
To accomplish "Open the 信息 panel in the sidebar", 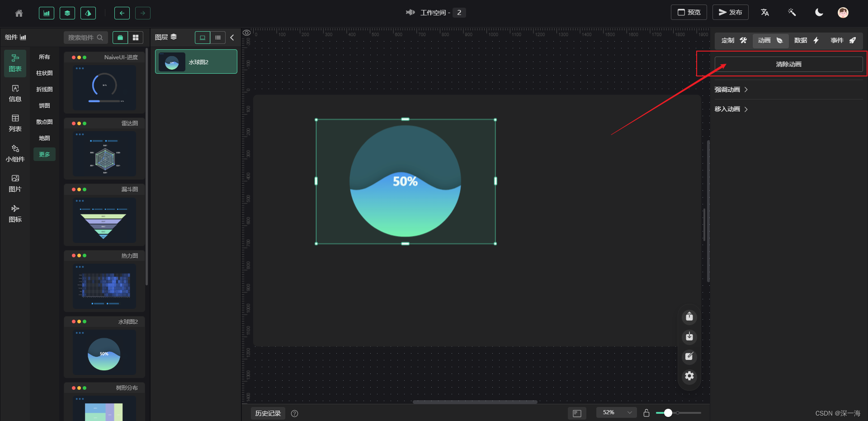I will coord(15,94).
